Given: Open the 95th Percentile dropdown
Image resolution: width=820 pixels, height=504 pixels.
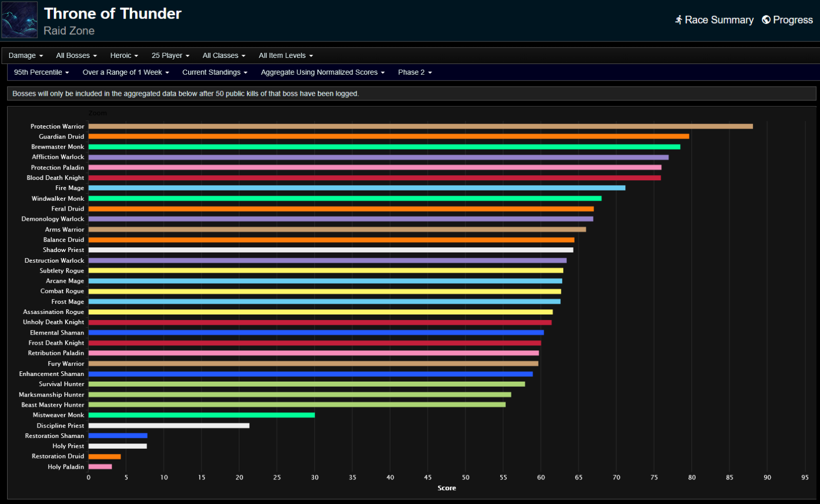Looking at the screenshot, I should coord(42,72).
